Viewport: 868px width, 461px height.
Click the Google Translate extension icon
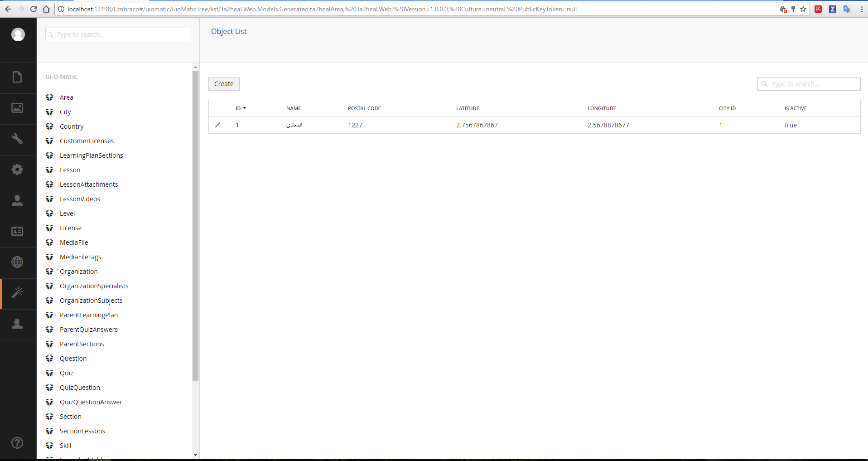pos(847,9)
